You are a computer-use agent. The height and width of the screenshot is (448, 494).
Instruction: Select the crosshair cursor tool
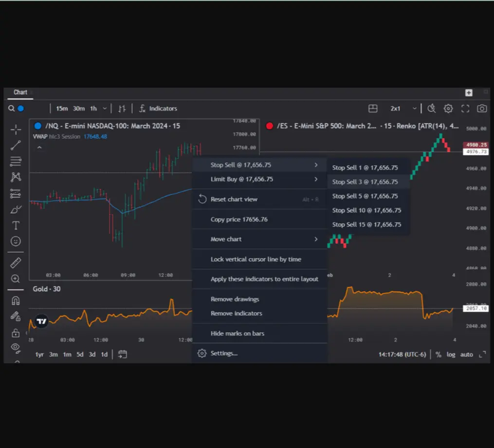tap(16, 129)
